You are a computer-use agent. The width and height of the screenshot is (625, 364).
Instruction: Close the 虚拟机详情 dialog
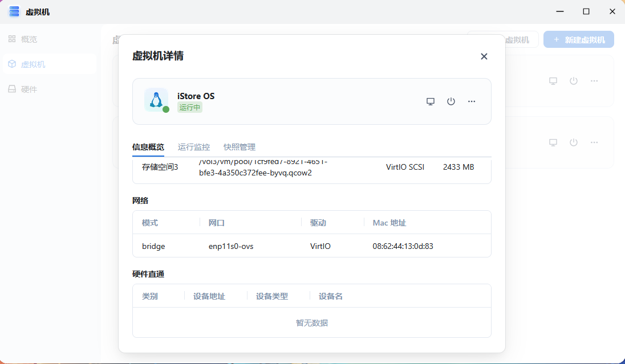click(x=484, y=56)
